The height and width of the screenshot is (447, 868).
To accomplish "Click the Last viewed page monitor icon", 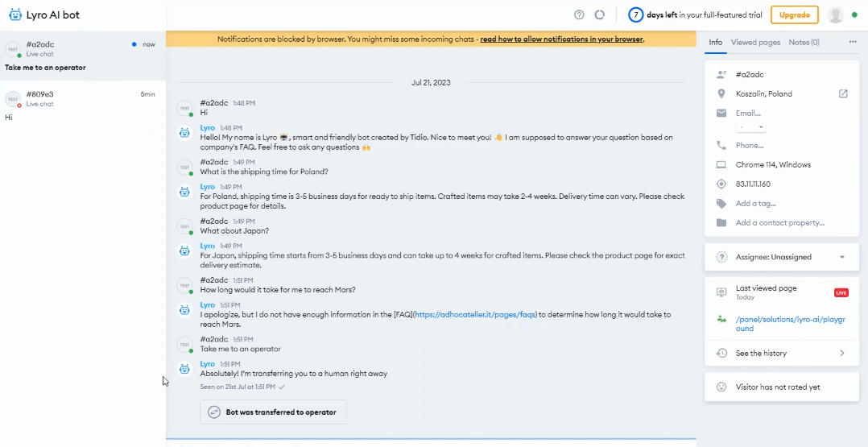I will click(x=721, y=292).
